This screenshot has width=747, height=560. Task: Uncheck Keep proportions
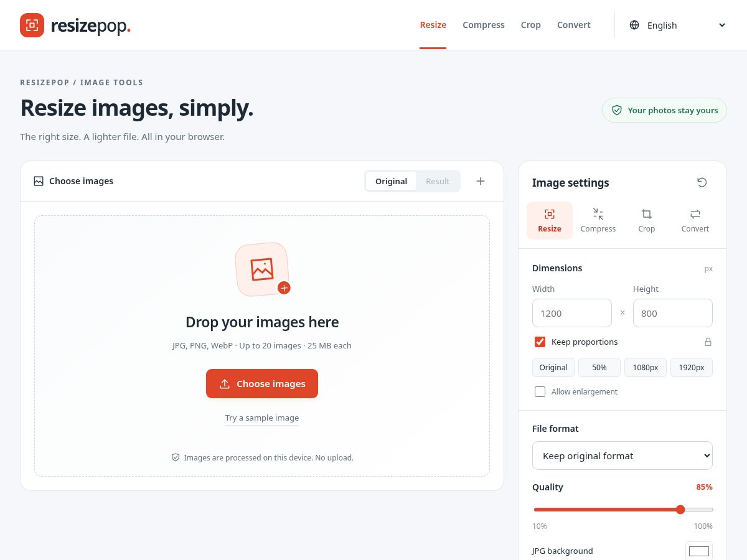coord(540,342)
